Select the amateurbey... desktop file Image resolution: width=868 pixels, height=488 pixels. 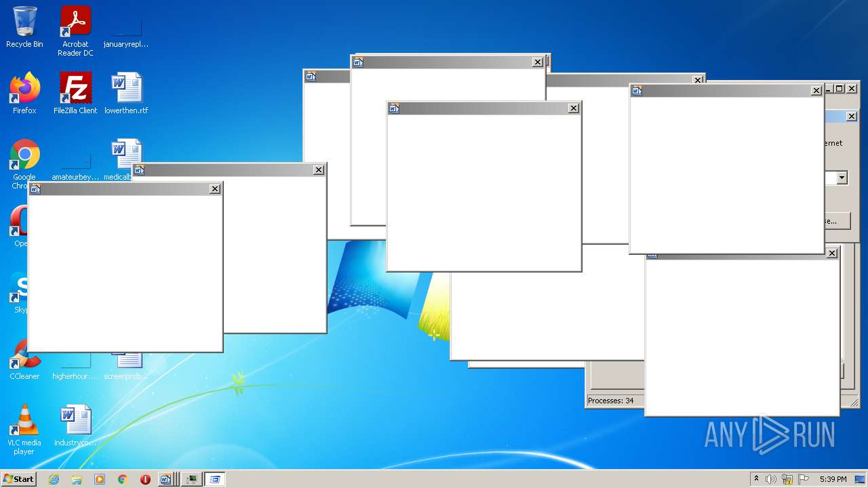[x=75, y=167]
